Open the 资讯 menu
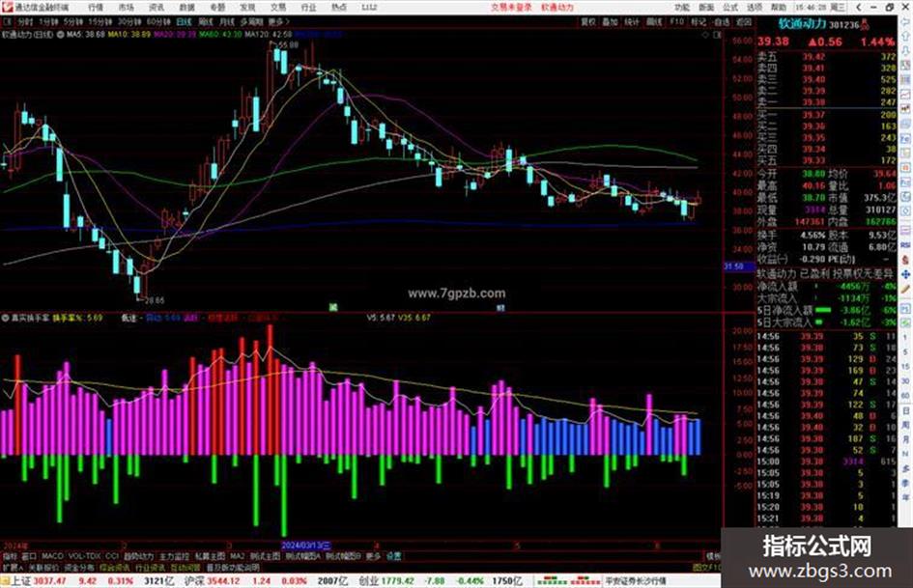This screenshot has height=588, width=913. point(157,7)
